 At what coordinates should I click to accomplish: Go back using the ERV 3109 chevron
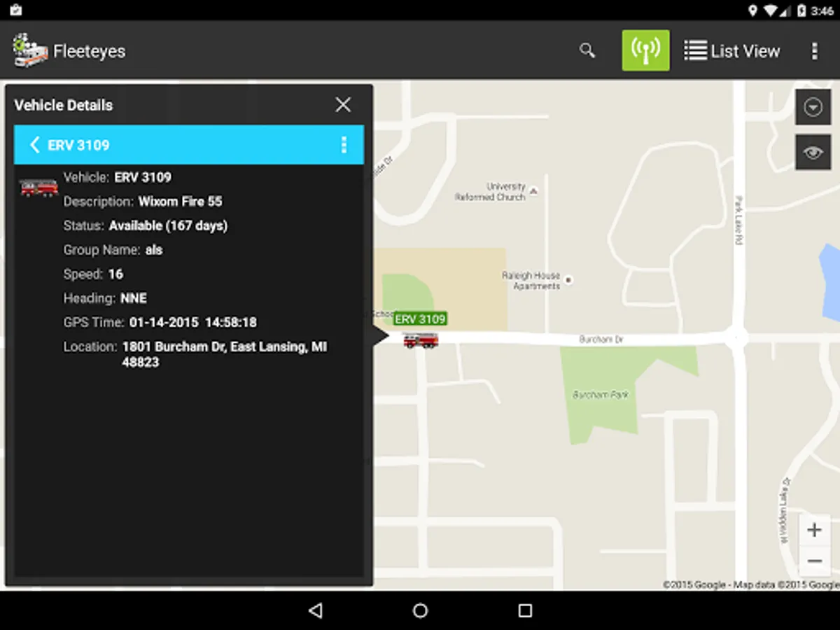(x=34, y=145)
